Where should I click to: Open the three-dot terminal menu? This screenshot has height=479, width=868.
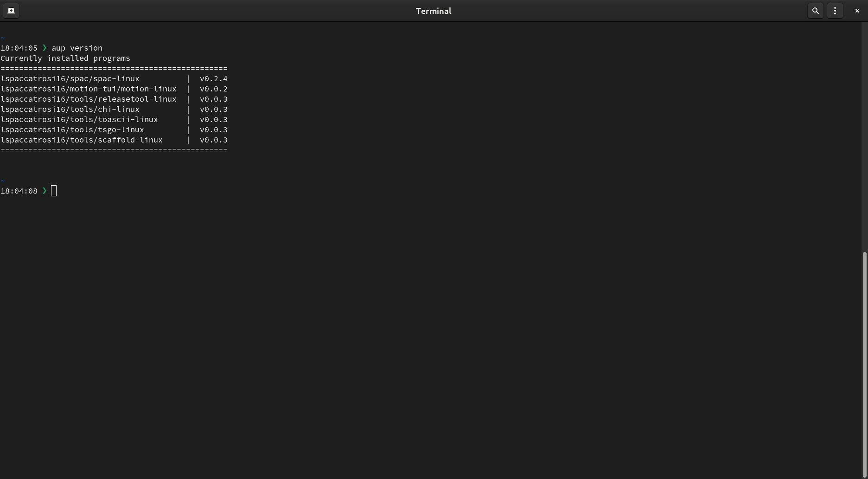(x=835, y=11)
